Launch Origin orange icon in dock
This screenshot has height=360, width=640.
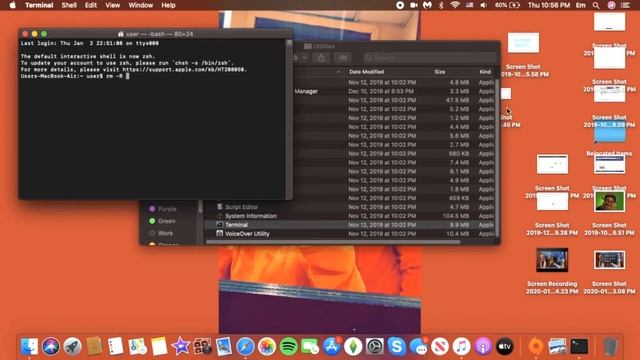tap(536, 347)
